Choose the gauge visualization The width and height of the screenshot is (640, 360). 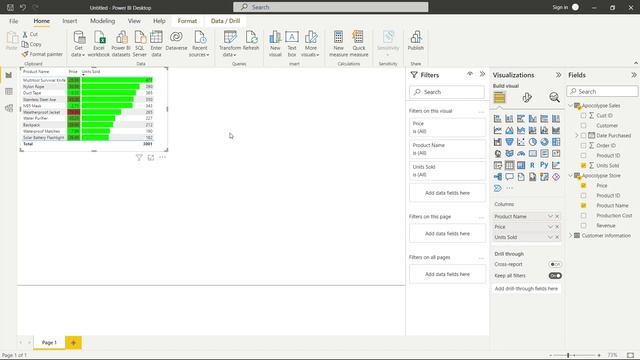[x=521, y=153]
